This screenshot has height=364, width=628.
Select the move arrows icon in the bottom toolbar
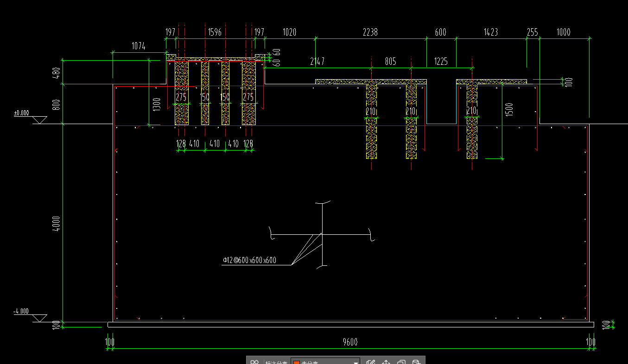coord(386,362)
